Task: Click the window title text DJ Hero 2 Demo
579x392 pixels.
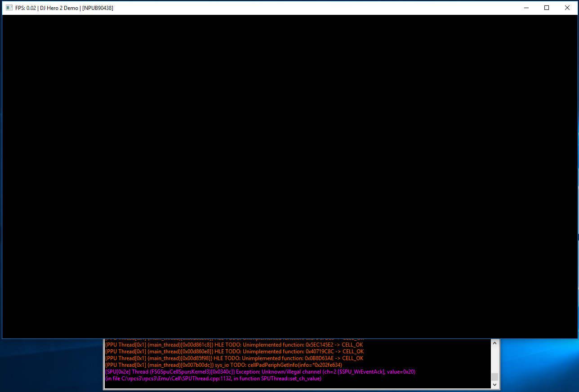Action: [x=58, y=8]
